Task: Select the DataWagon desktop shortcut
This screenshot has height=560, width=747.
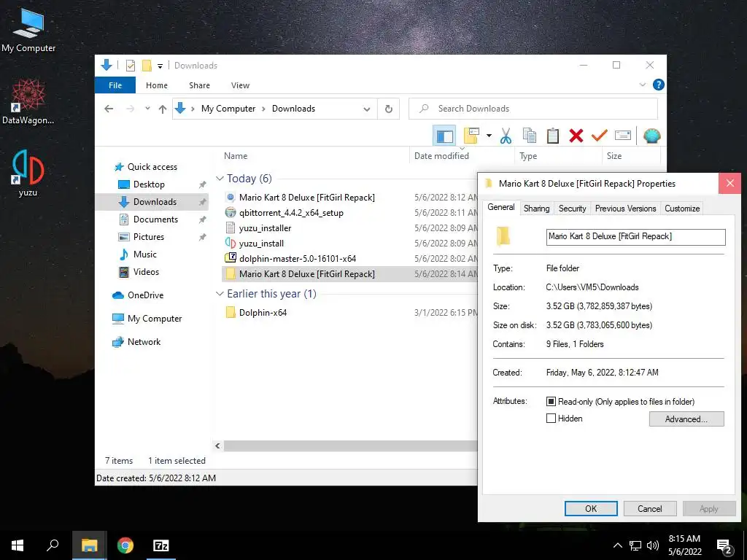Action: point(28,101)
